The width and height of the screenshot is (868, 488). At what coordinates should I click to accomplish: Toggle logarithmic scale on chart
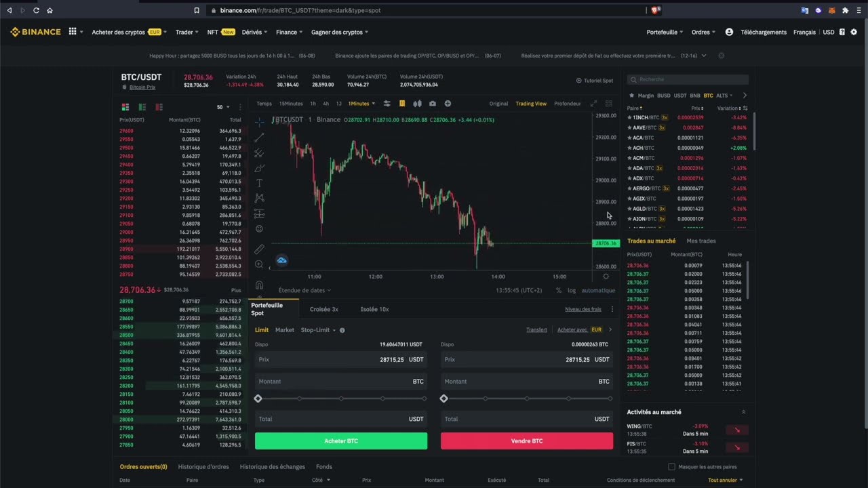coord(572,290)
